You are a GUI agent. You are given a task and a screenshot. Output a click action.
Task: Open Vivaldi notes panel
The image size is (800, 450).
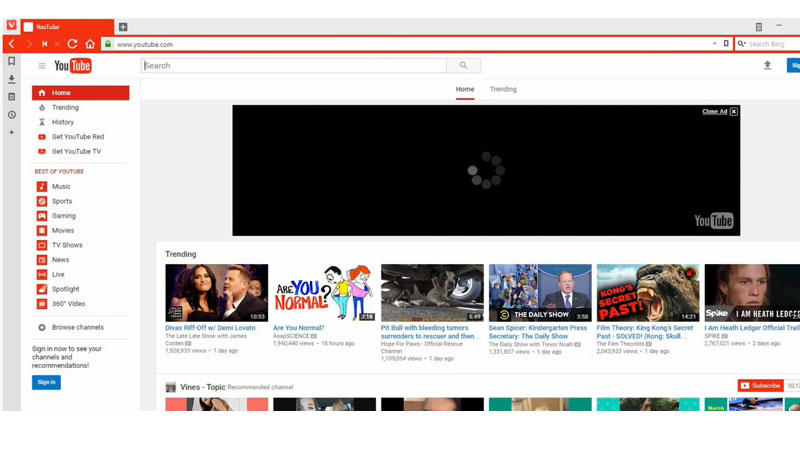click(x=11, y=97)
